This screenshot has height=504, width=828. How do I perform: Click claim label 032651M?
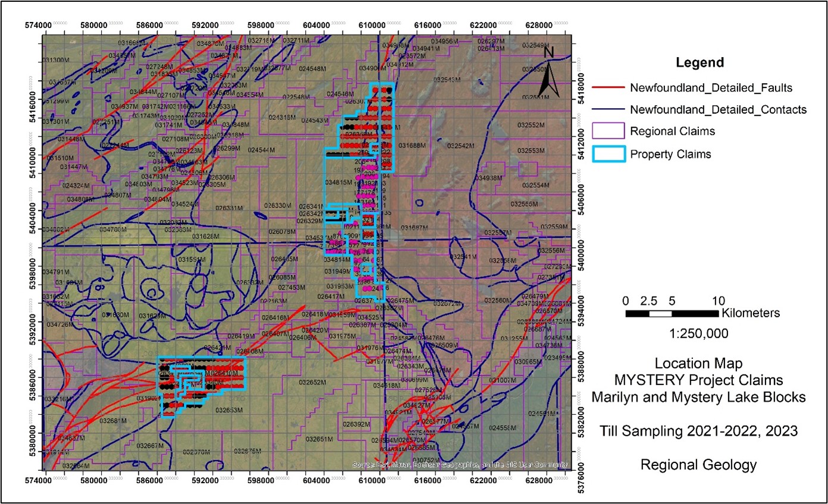click(319, 439)
